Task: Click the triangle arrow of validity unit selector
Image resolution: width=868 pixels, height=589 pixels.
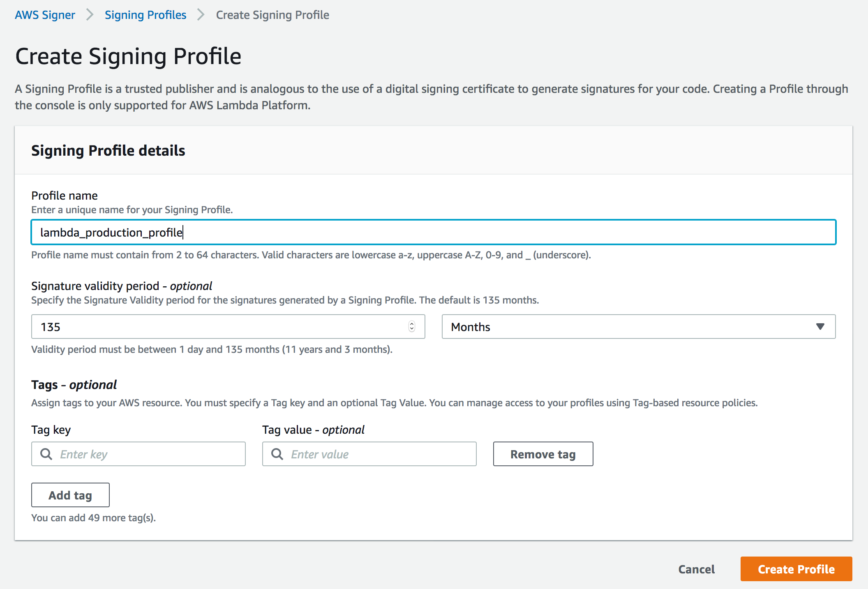Action: click(820, 327)
